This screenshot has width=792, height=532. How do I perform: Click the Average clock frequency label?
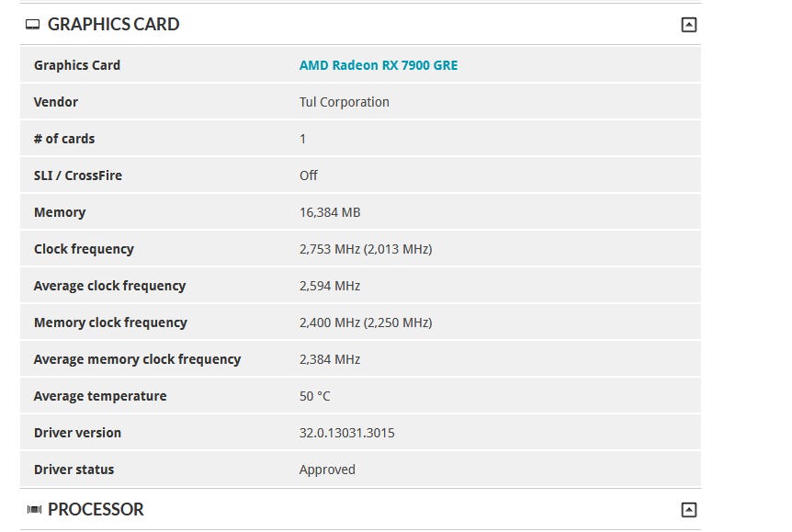coord(109,286)
